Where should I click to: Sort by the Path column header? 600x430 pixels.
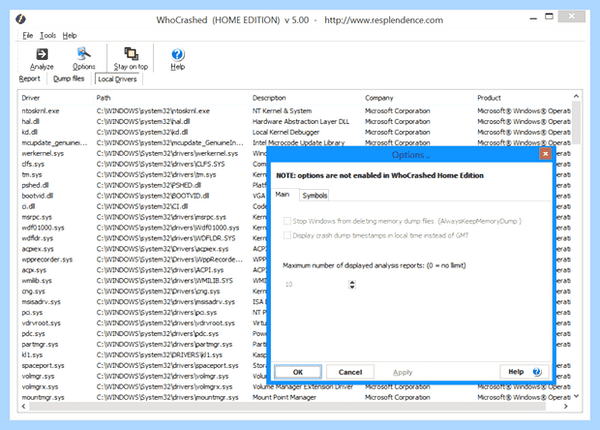pyautogui.click(x=103, y=98)
